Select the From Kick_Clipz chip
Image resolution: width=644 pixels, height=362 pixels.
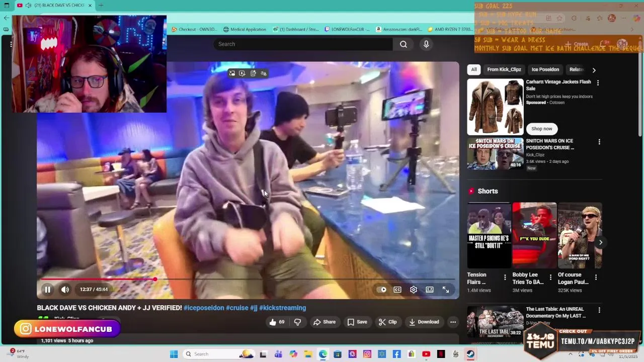[504, 69]
